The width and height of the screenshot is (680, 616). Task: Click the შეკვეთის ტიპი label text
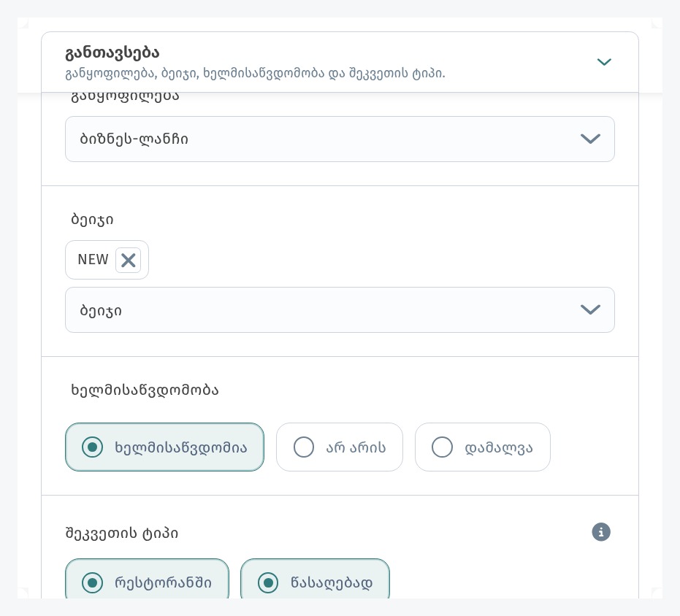tap(122, 533)
